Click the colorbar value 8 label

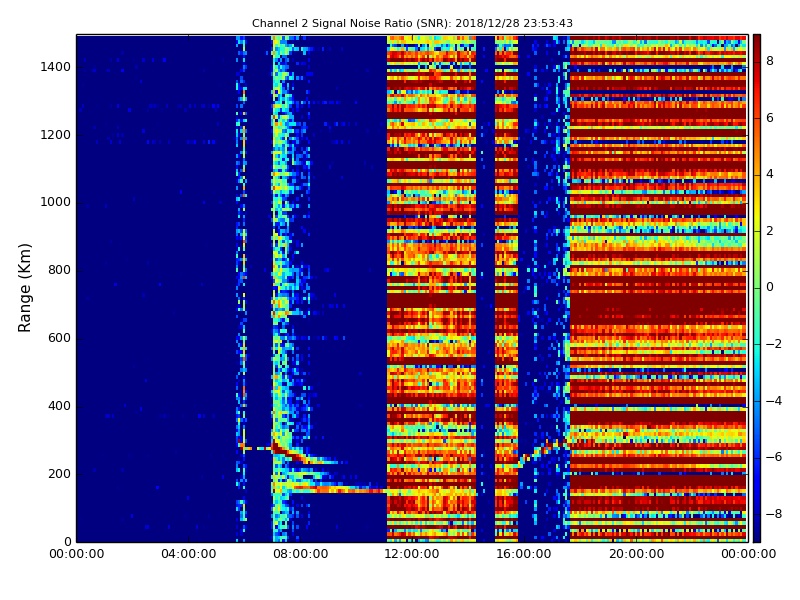pyautogui.click(x=770, y=61)
